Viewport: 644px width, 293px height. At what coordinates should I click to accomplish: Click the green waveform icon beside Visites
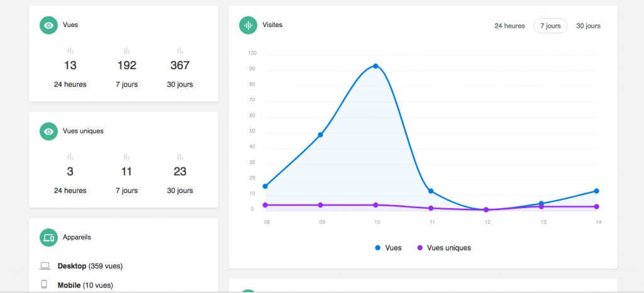[x=248, y=25]
